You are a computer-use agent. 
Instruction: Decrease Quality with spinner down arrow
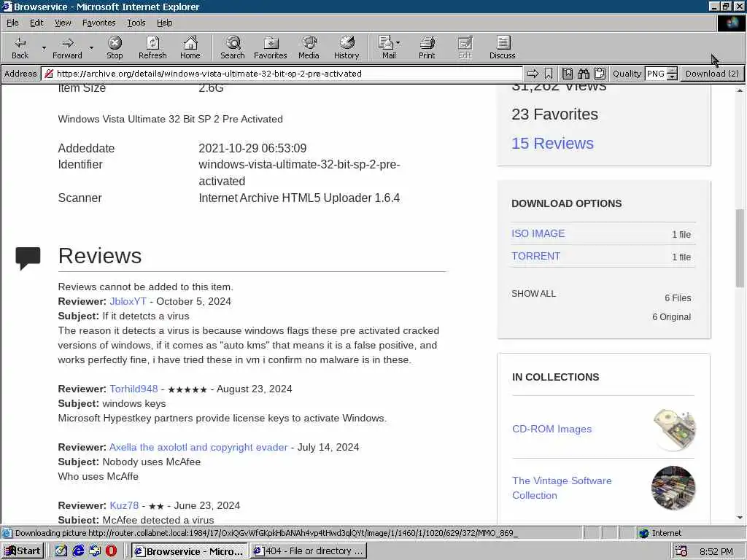[672, 77]
